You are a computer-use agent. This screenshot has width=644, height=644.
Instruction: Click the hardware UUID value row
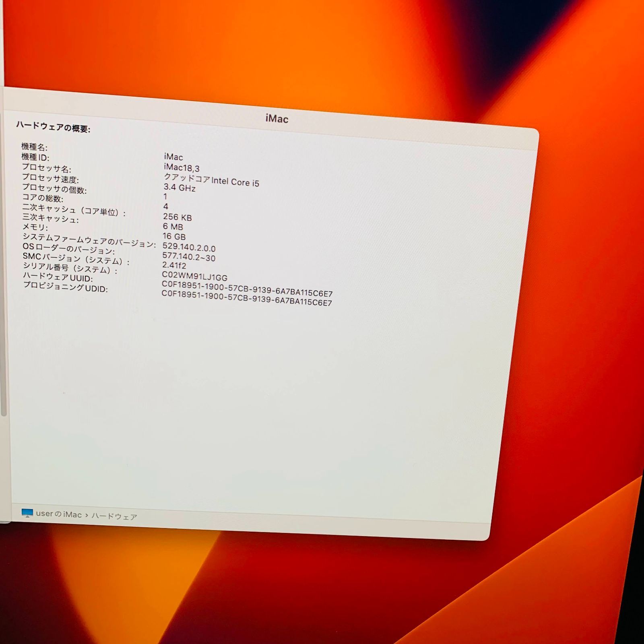coord(247,288)
